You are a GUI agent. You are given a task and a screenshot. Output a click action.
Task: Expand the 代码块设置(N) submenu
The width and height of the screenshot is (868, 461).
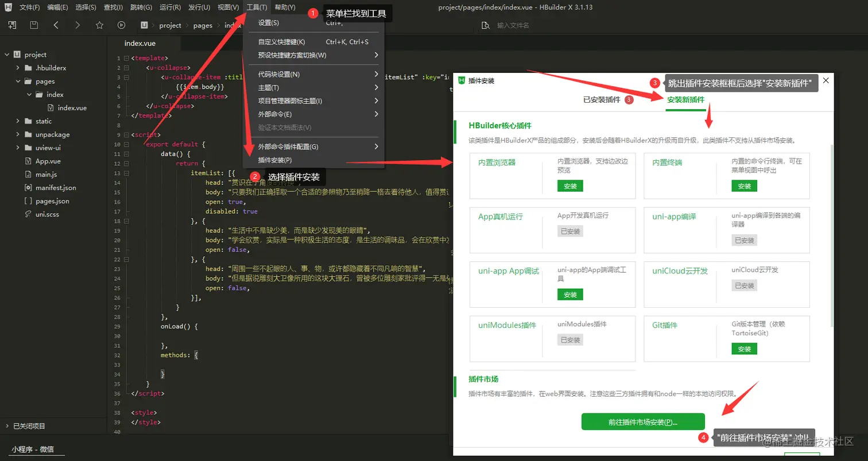(313, 74)
